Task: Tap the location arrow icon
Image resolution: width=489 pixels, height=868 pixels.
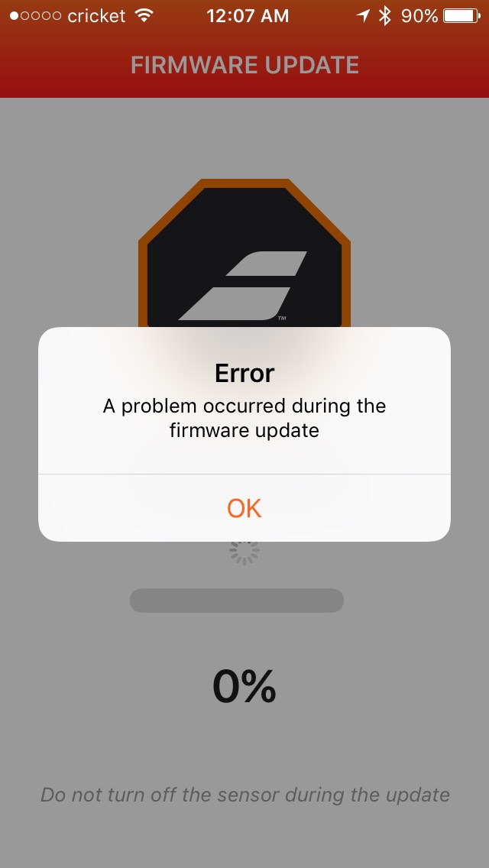Action: pos(363,15)
